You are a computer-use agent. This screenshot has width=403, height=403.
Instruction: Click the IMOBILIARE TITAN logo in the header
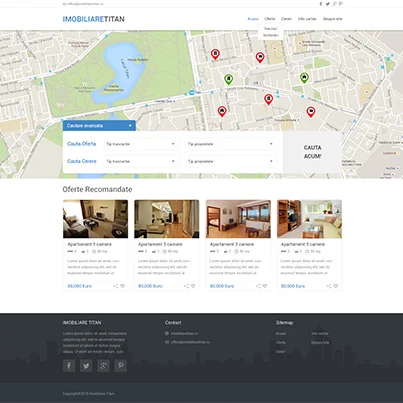(x=94, y=19)
